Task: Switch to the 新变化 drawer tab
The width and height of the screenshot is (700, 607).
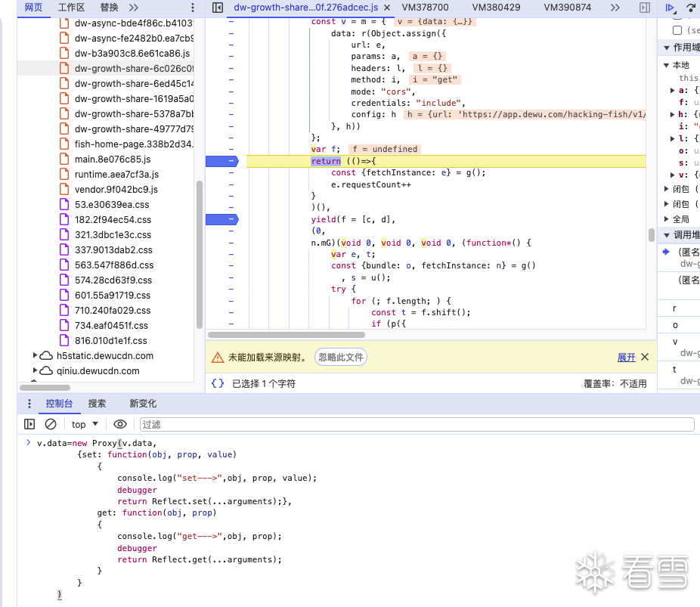Action: 143,404
